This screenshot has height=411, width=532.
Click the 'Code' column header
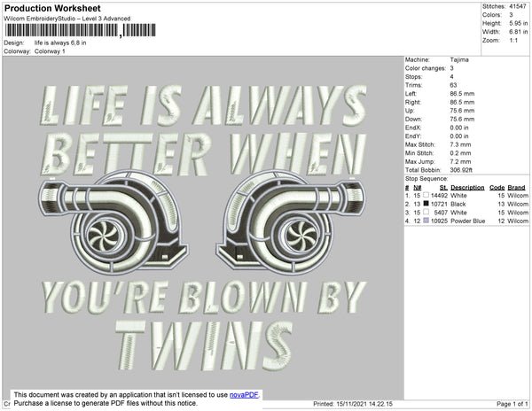pyautogui.click(x=497, y=188)
